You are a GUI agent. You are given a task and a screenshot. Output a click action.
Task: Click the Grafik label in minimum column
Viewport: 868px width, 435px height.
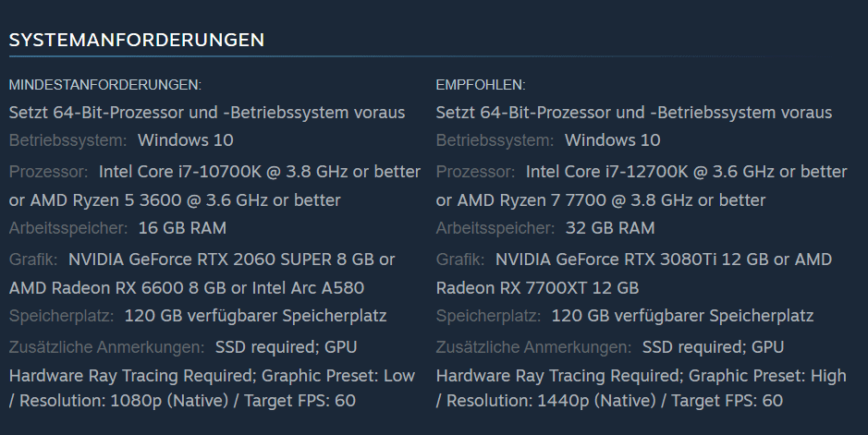pos(33,260)
